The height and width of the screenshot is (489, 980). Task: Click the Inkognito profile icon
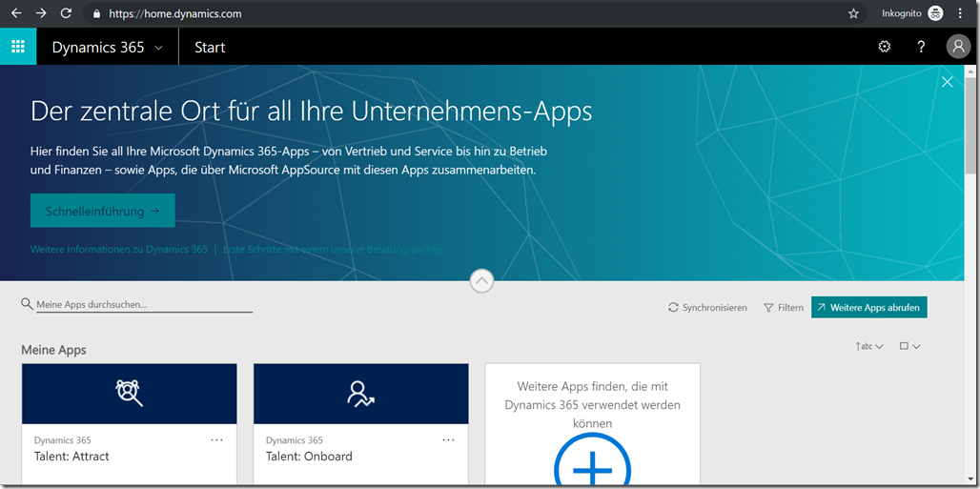pyautogui.click(x=935, y=13)
